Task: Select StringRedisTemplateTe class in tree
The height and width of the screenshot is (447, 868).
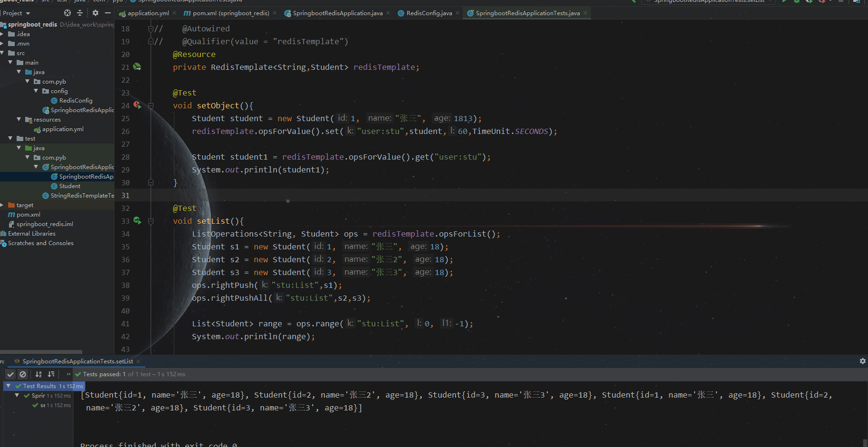Action: pyautogui.click(x=78, y=195)
